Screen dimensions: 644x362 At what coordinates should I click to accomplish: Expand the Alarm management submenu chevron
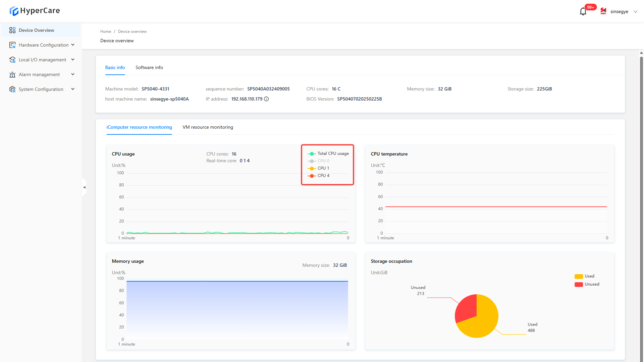click(x=73, y=74)
